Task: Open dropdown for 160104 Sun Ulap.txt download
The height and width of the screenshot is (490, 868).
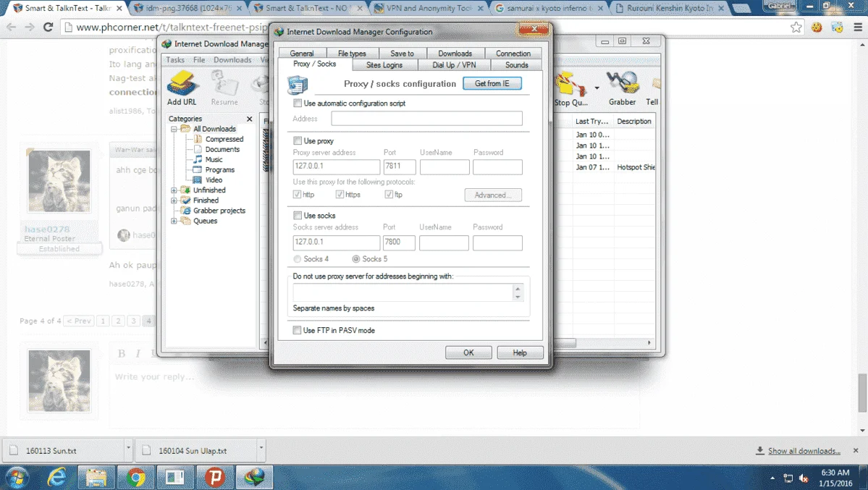Action: (x=261, y=447)
